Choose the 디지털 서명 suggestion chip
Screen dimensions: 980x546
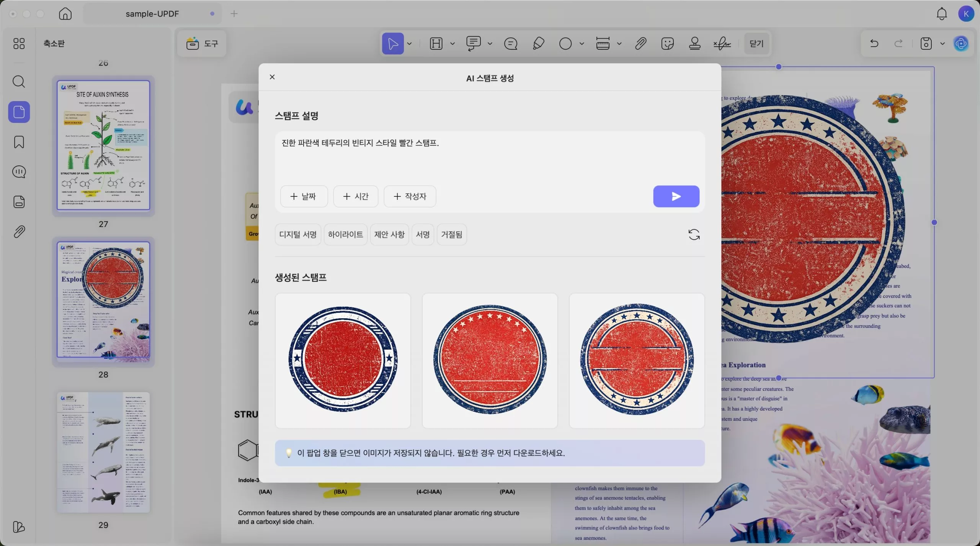point(298,234)
